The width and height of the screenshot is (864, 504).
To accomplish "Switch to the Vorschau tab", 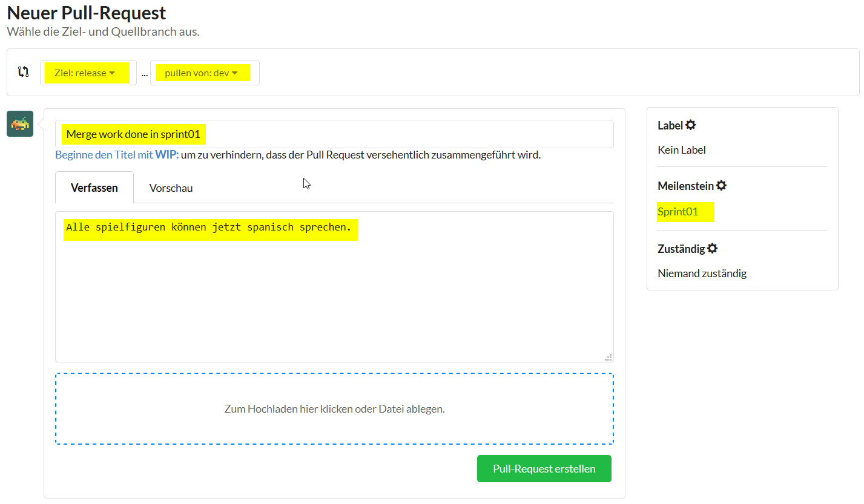I will pyautogui.click(x=171, y=188).
